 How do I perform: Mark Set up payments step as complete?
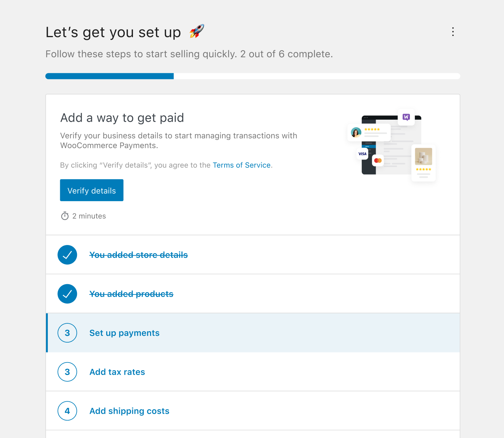coord(67,333)
